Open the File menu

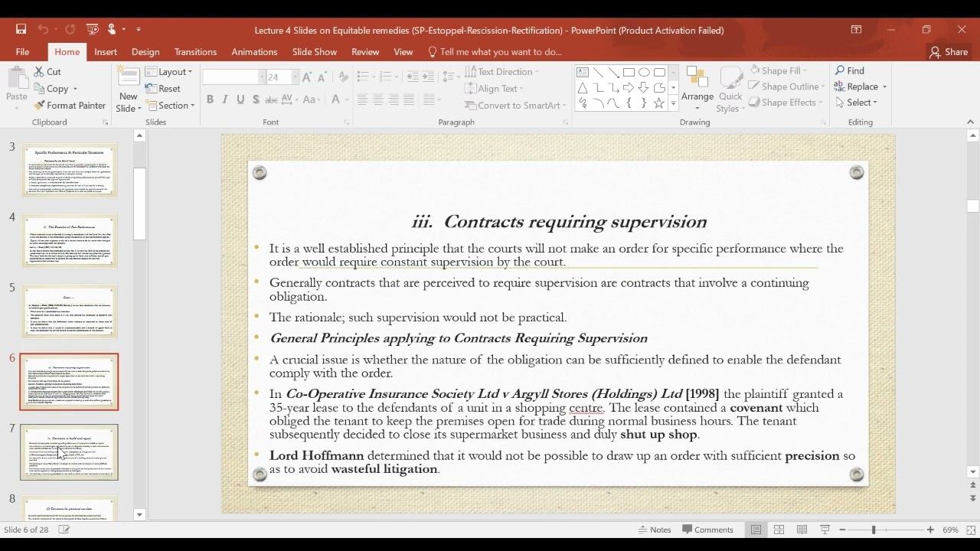tap(22, 52)
